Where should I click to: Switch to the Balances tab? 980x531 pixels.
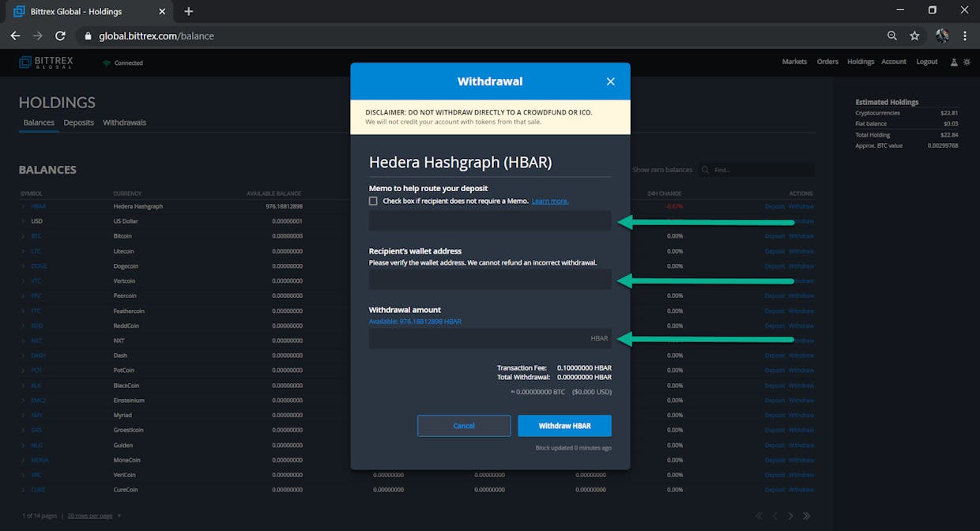(39, 122)
